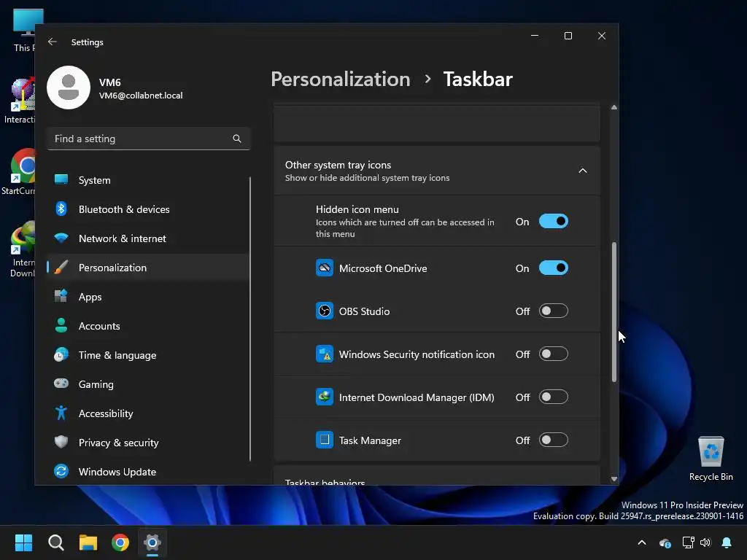Click the Settings gear on taskbar
The image size is (747, 560).
tap(152, 542)
